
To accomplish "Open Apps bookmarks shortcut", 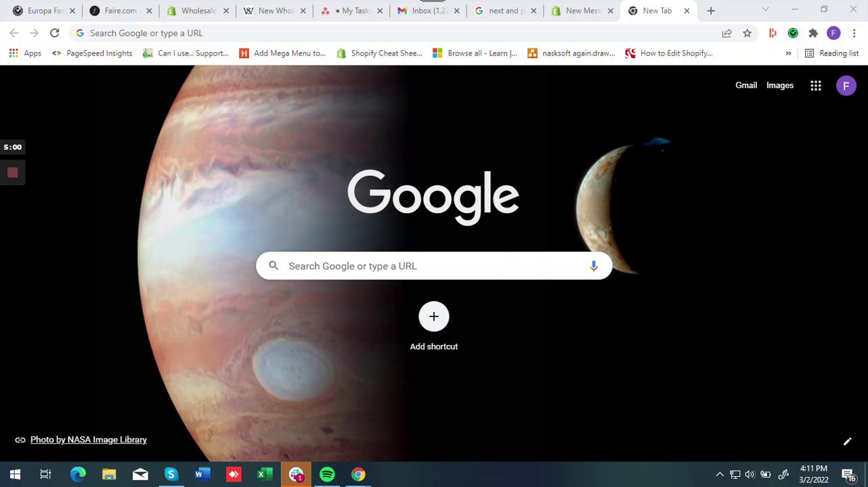I will point(25,53).
